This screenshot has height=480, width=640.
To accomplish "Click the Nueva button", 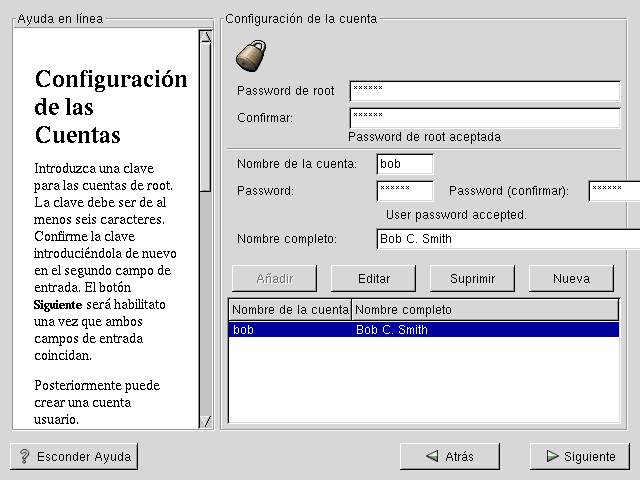I will pos(573,278).
